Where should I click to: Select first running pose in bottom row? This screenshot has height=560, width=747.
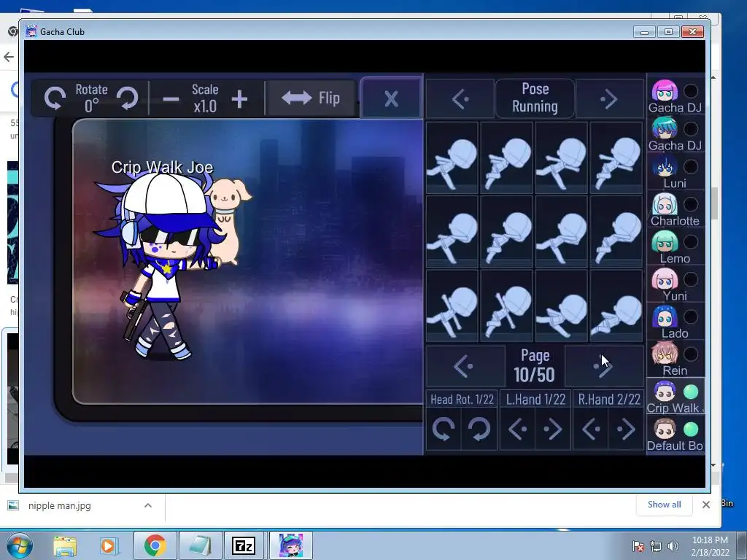click(x=452, y=306)
